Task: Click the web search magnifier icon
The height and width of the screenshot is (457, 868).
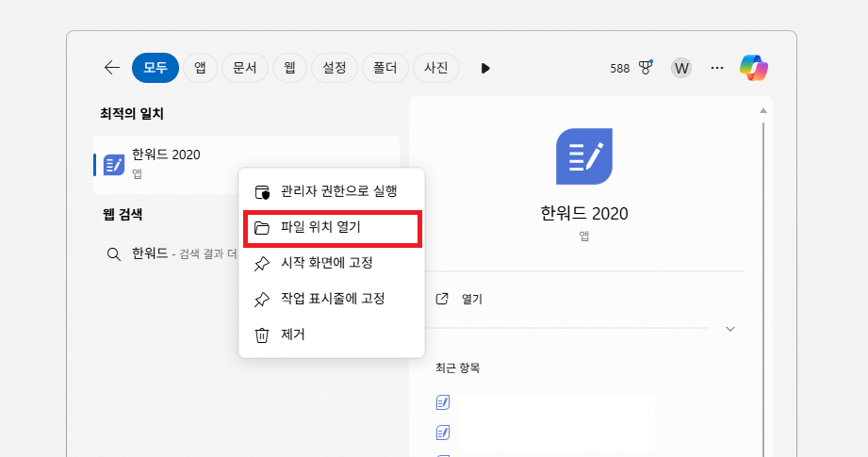Action: [113, 254]
